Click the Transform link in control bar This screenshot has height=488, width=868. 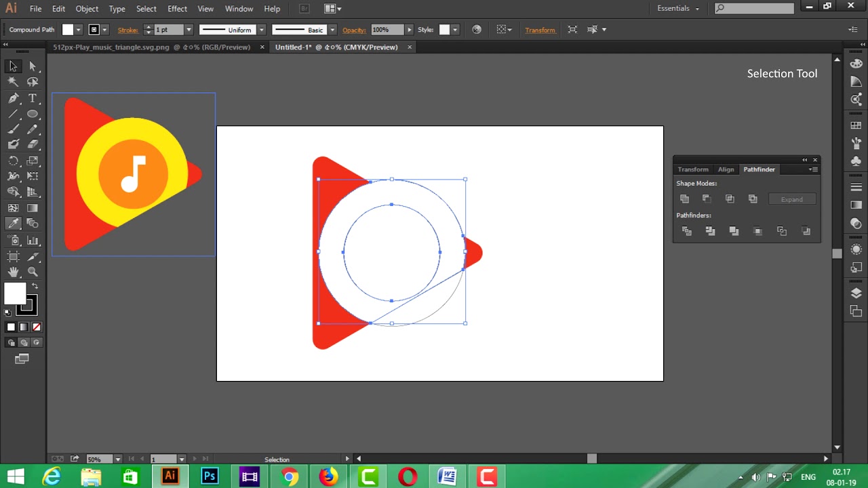pyautogui.click(x=540, y=30)
